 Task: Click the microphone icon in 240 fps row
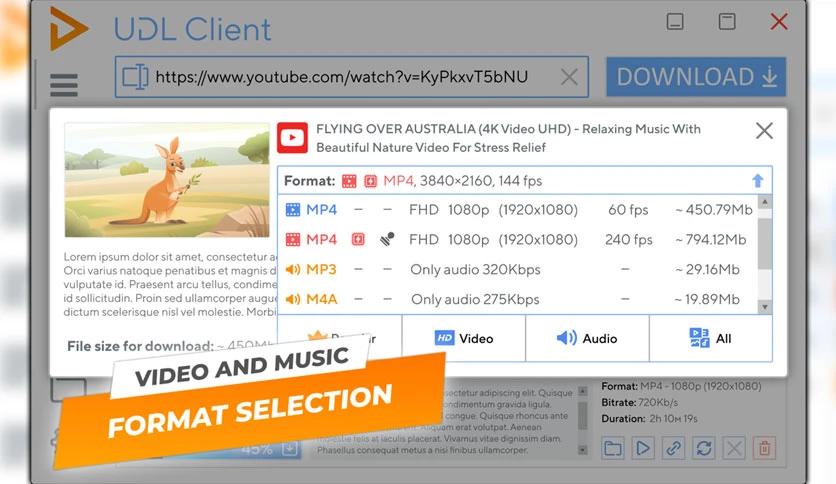388,239
